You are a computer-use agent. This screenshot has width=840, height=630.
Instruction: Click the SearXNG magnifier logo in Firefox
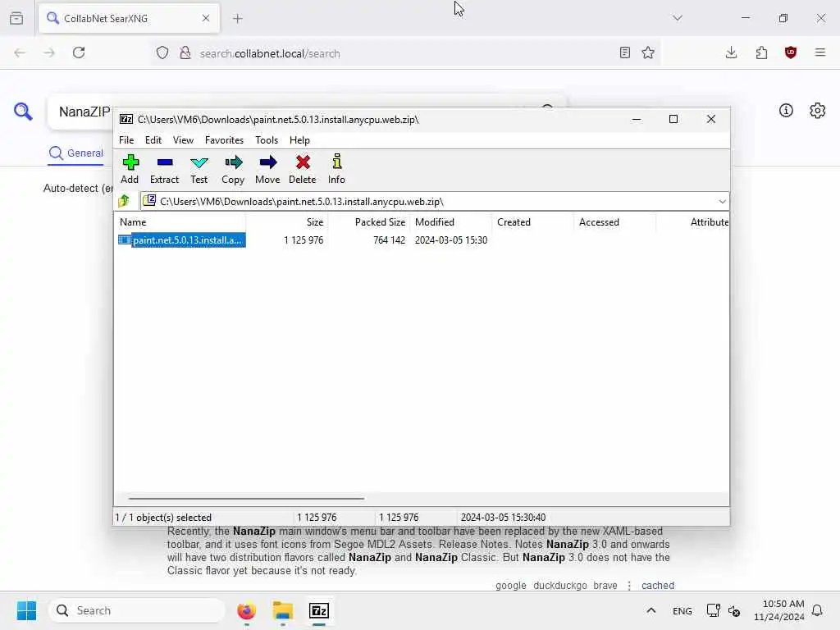[23, 112]
